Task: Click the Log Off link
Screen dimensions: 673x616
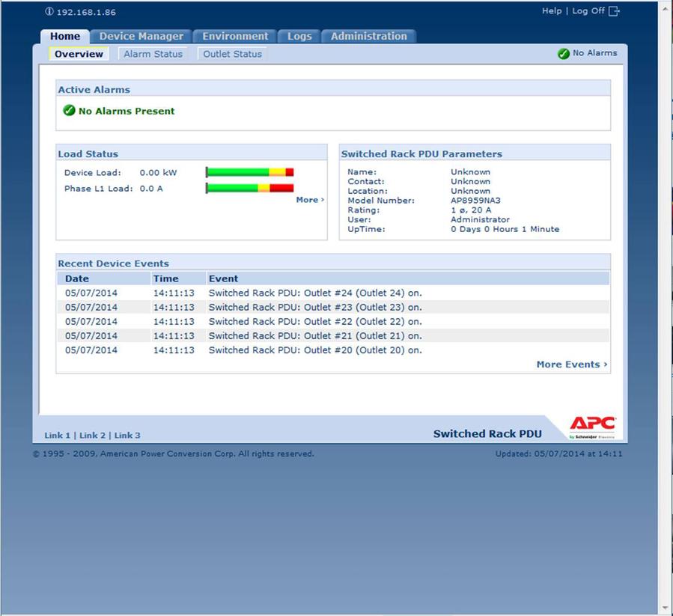Action: point(588,11)
